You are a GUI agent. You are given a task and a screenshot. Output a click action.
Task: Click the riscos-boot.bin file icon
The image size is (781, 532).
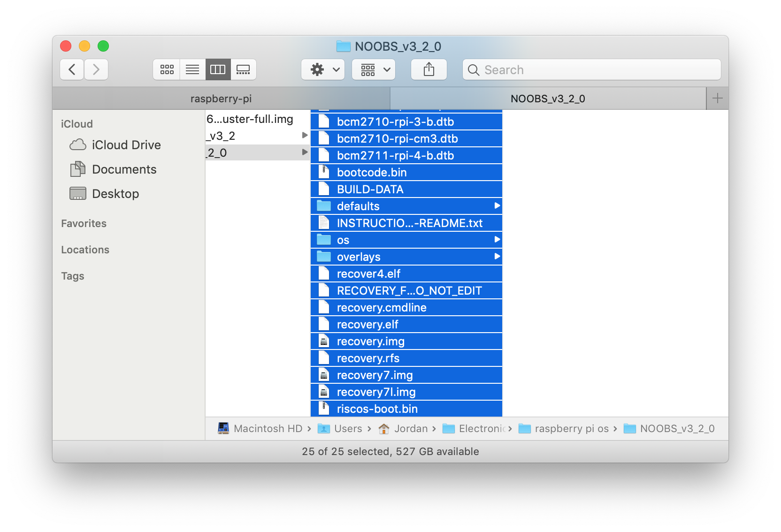coord(324,408)
